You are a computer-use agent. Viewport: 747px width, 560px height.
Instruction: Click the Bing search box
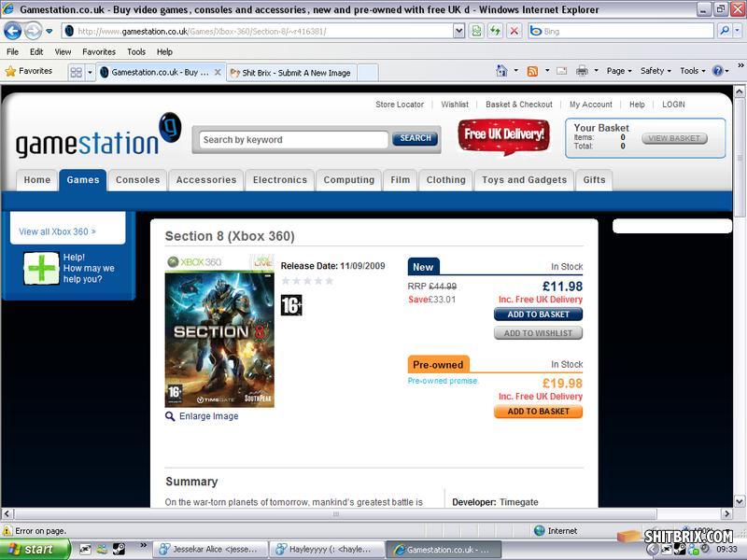621,32
